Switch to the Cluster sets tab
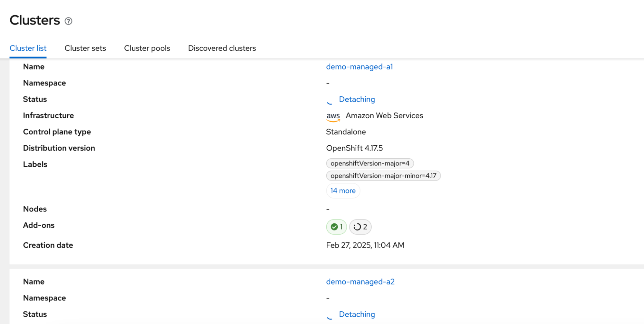 pos(85,48)
